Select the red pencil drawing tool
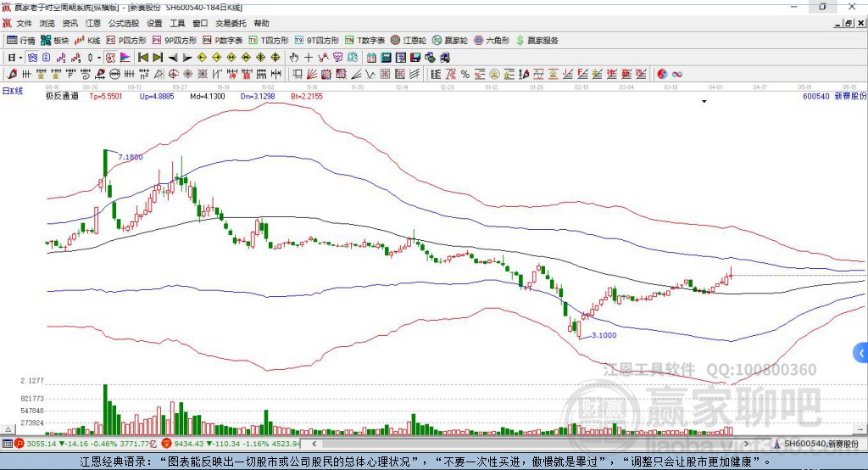This screenshot has height=470, width=868. pyautogui.click(x=12, y=75)
